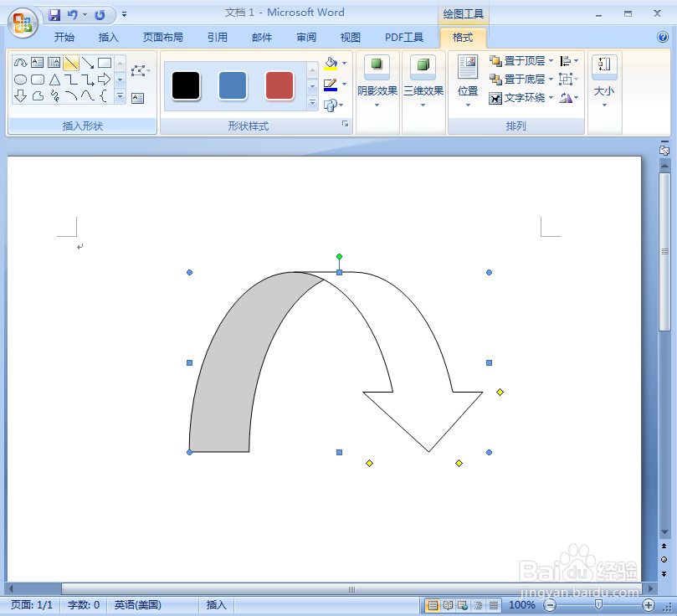Open the 开始 tab
The width and height of the screenshot is (677, 616).
[64, 38]
